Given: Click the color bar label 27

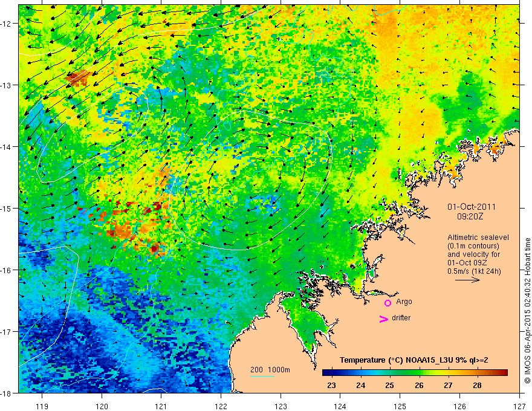Looking at the screenshot, I should point(448,385).
